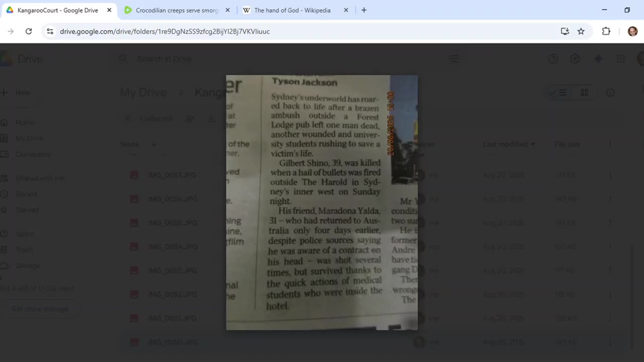Open the browser extensions menu
The width and height of the screenshot is (644, 362).
click(x=606, y=31)
